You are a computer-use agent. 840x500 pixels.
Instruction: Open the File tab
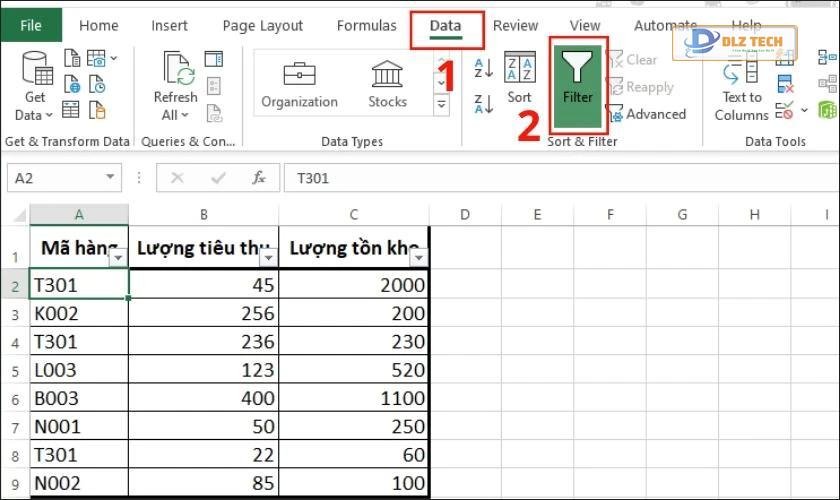31,25
